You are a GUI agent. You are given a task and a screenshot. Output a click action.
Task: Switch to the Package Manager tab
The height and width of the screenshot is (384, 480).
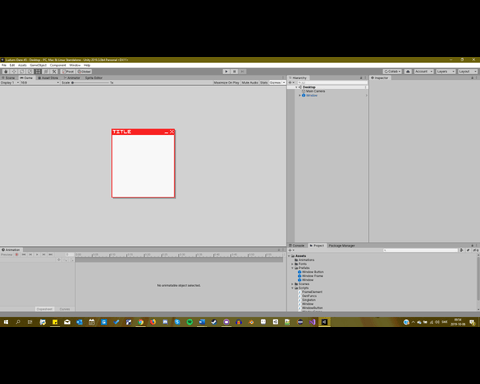click(342, 246)
